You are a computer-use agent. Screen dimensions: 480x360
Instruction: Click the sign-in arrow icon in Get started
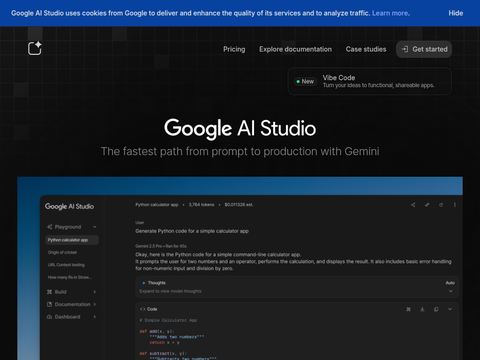click(405, 49)
